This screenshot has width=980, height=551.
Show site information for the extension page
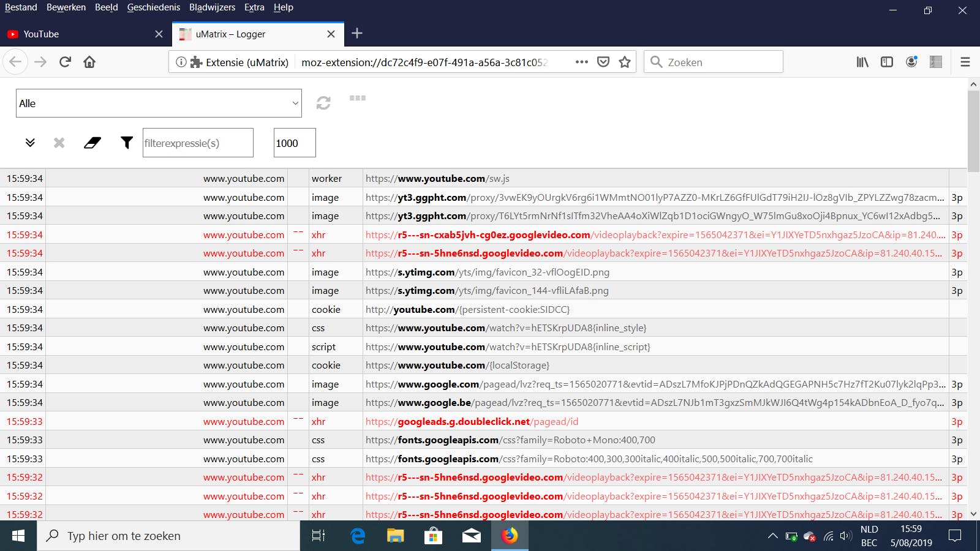tap(181, 62)
